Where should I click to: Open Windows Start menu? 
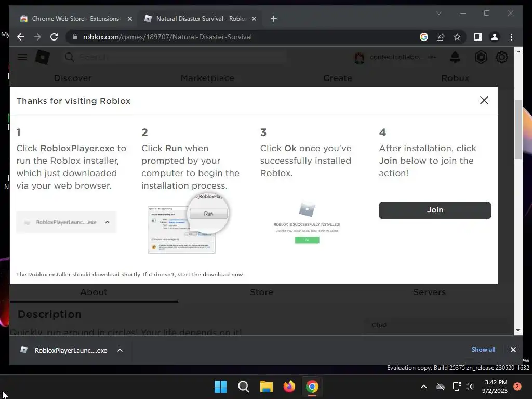click(x=220, y=387)
